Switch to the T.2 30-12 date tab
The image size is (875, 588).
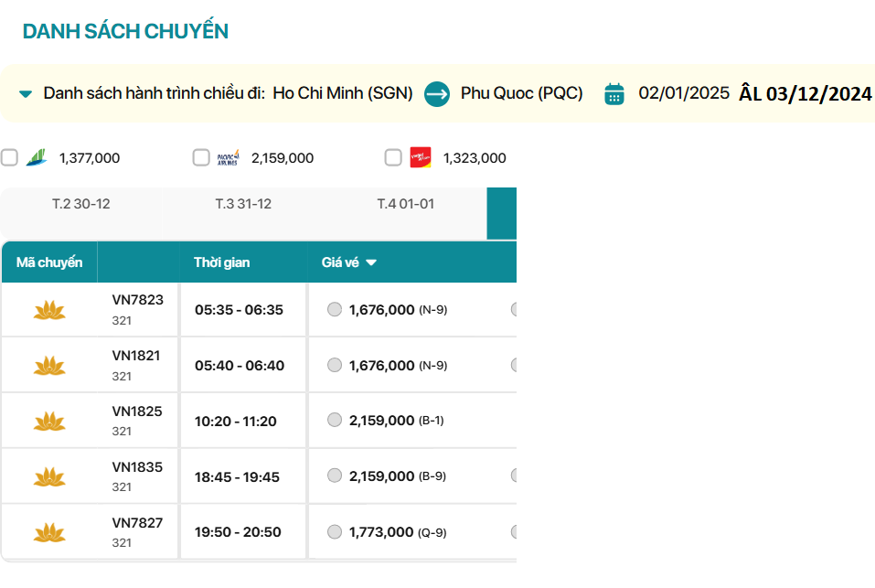[80, 204]
